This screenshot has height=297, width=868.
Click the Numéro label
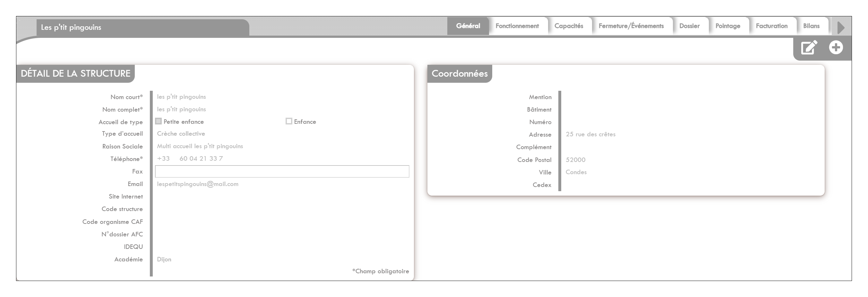tap(540, 122)
